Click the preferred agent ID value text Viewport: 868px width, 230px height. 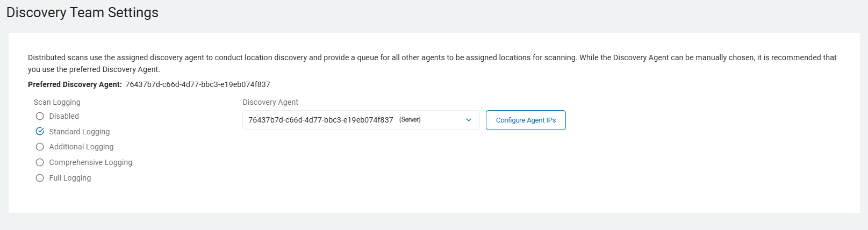198,84
